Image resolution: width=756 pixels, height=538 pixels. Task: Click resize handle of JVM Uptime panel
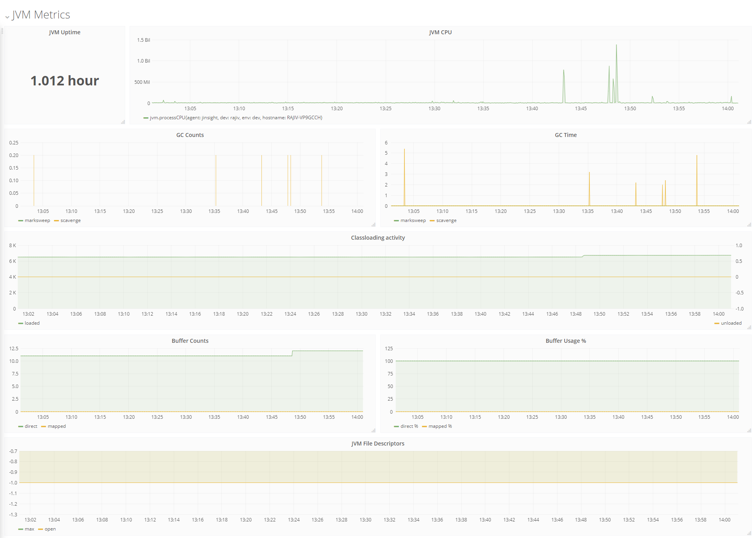(x=123, y=122)
